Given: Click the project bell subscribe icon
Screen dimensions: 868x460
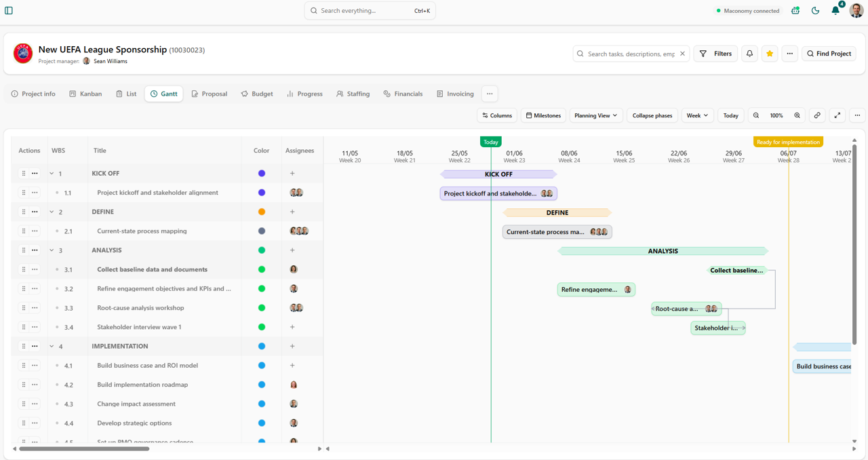Looking at the screenshot, I should tap(749, 54).
